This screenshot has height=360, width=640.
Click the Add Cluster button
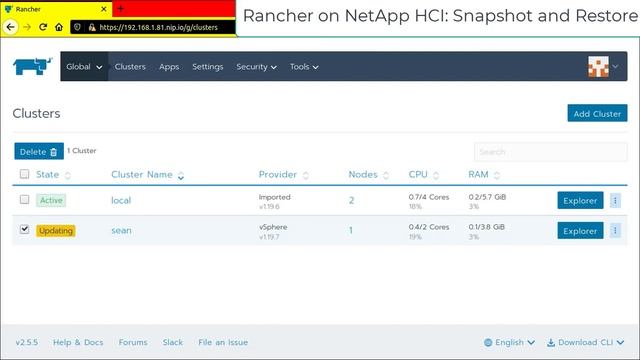pyautogui.click(x=597, y=113)
